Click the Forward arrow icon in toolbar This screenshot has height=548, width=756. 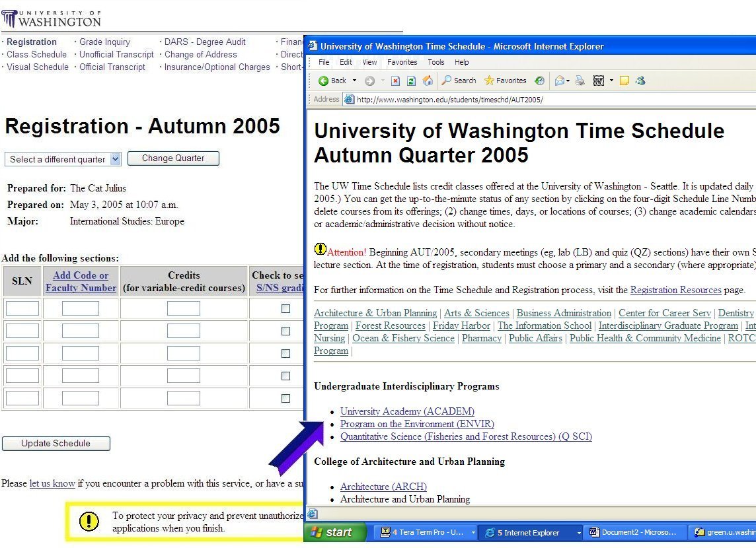coord(370,81)
